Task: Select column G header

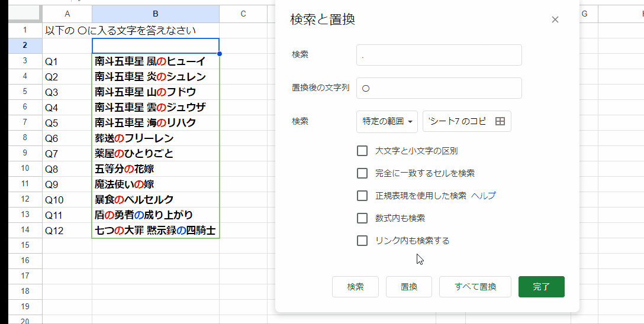Action: (584, 14)
